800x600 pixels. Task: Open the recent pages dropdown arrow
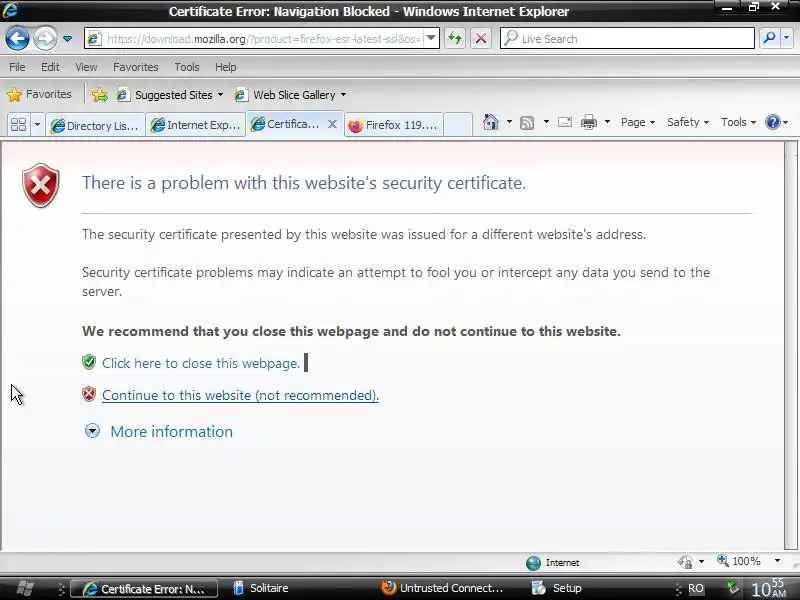67,39
